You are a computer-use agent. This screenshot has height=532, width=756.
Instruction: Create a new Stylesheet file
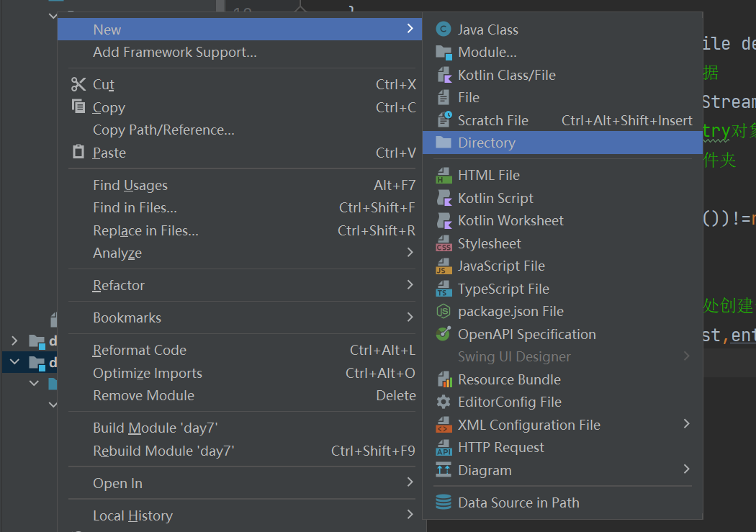pos(490,243)
